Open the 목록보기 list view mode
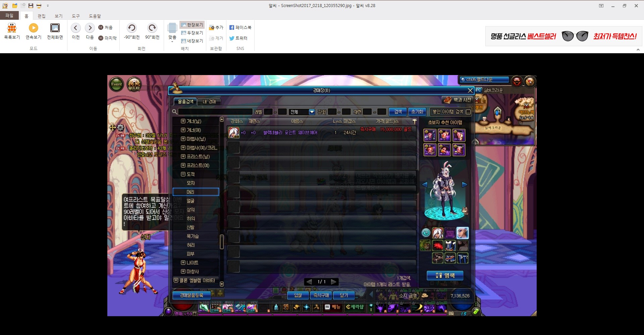Screen dimensions: 644x335 pyautogui.click(x=12, y=31)
